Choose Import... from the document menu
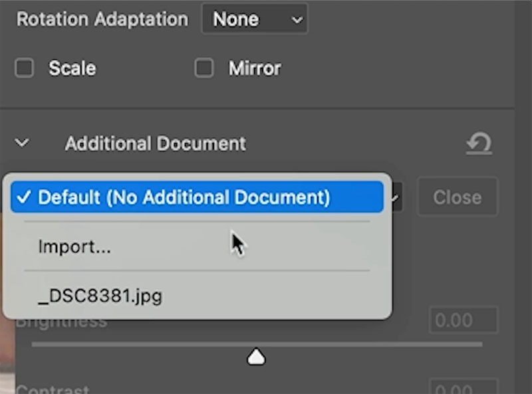This screenshot has height=394, width=532. 197,246
